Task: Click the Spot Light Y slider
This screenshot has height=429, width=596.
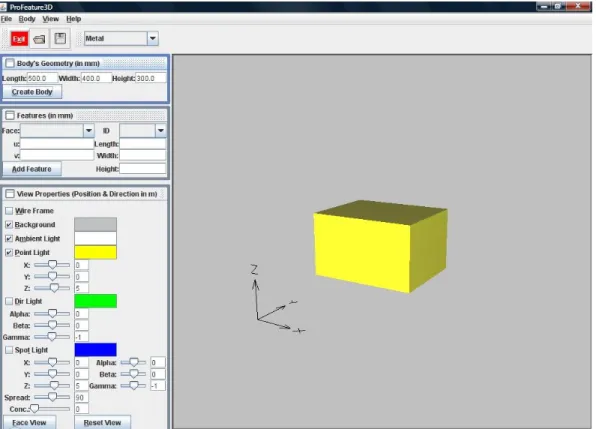Action: click(x=52, y=374)
